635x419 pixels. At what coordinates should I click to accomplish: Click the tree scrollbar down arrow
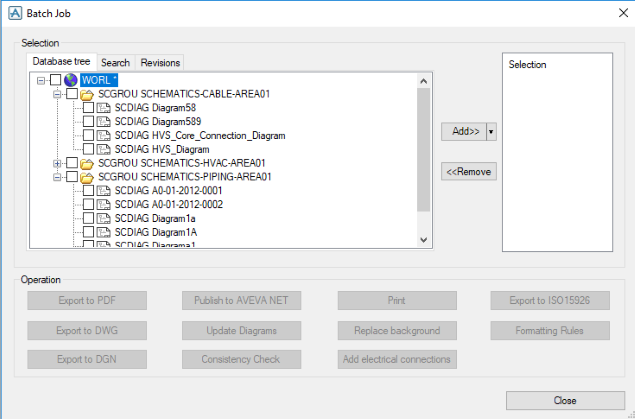tap(423, 240)
